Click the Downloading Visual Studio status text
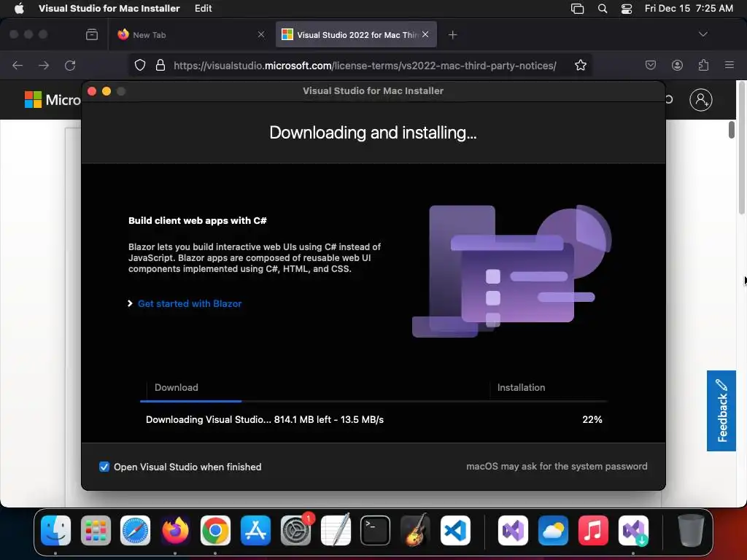Image resolution: width=747 pixels, height=560 pixels. tap(264, 419)
